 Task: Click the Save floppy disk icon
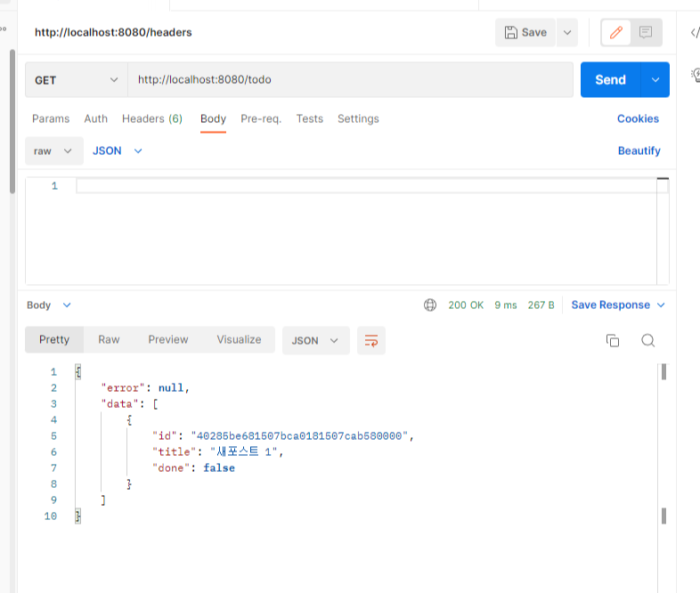tap(510, 33)
